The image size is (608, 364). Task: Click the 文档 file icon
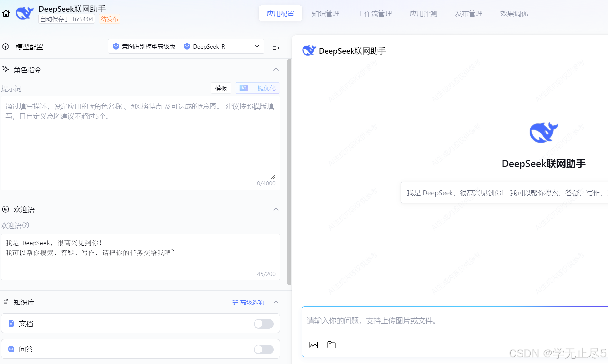click(11, 323)
